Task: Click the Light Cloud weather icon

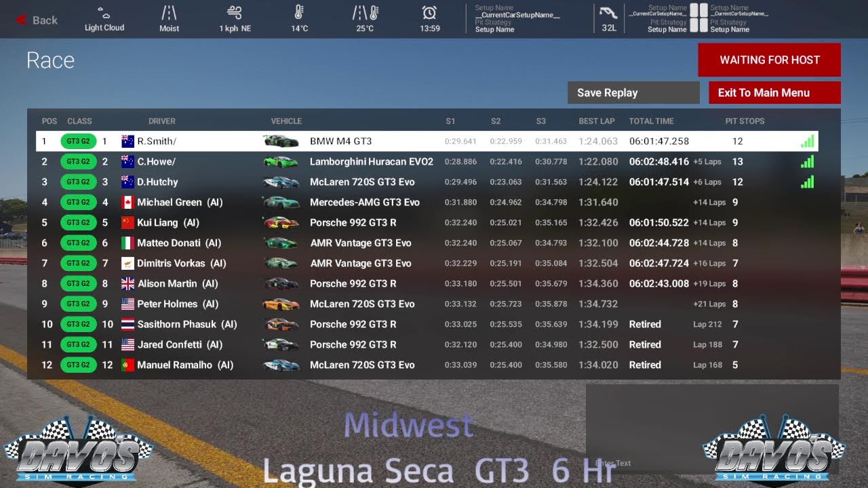Action: click(104, 13)
